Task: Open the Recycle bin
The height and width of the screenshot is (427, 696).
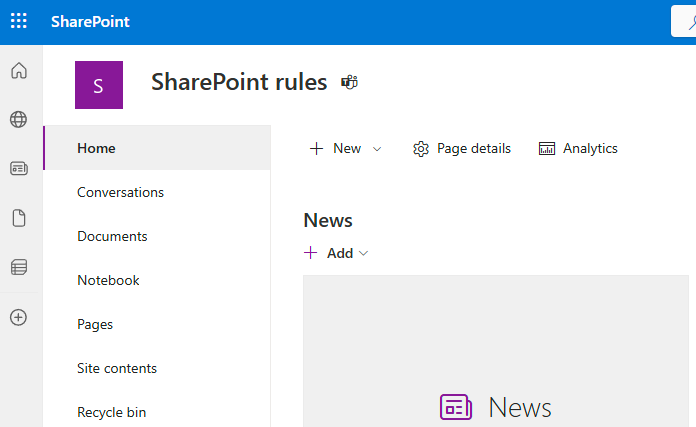Action: coord(112,412)
